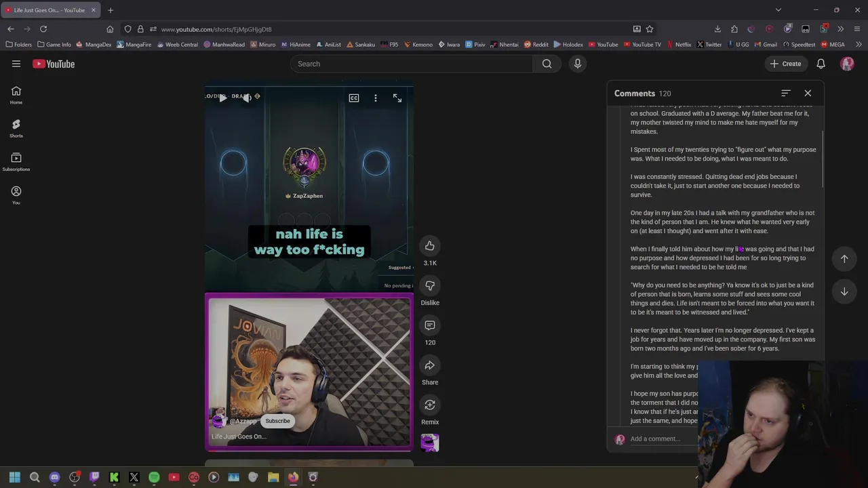Reload the browser page
Viewport: 868px width, 488px height.
coord(43,29)
